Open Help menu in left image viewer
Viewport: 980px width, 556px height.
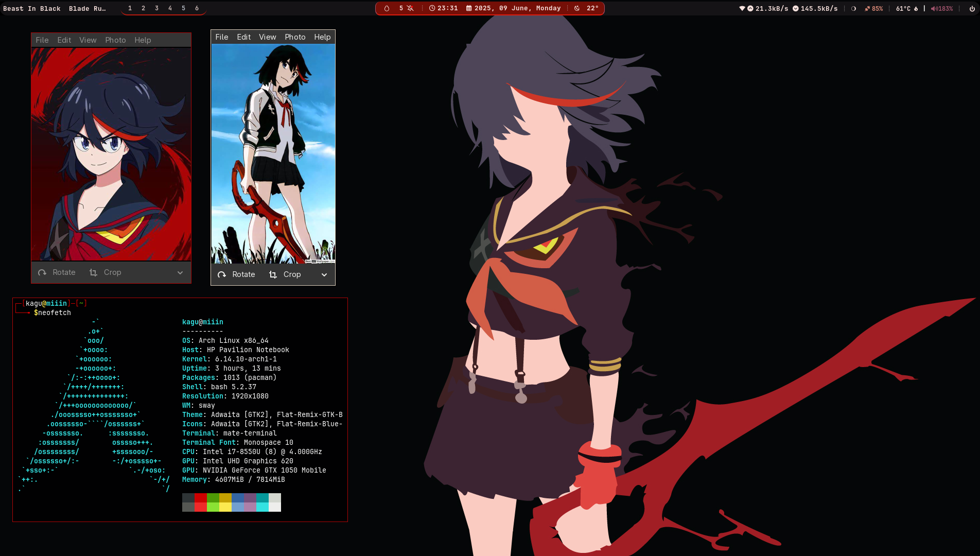pyautogui.click(x=143, y=40)
